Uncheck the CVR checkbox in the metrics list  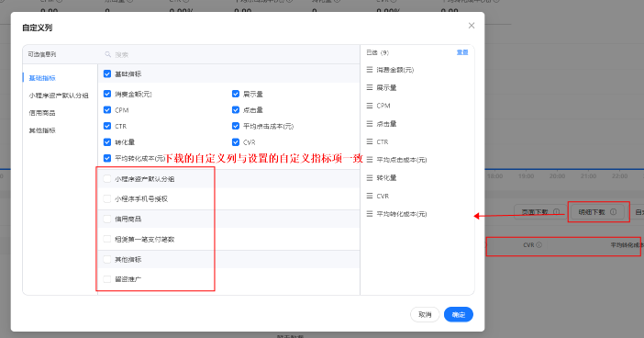pyautogui.click(x=236, y=141)
